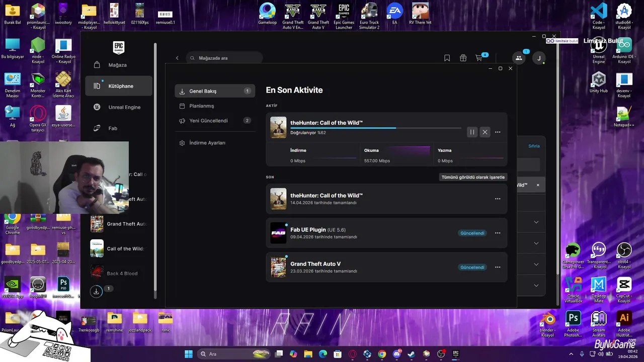The image size is (644, 362).
Task: Expand fourth filter chevron in library panel
Action: (x=536, y=286)
